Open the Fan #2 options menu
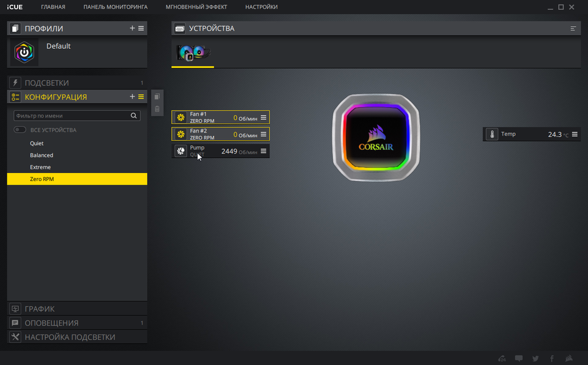Viewport: 588px width, 365px height. [264, 134]
